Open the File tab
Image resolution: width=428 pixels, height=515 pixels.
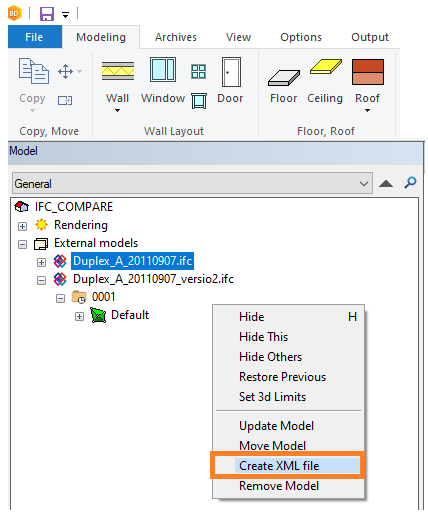pyautogui.click(x=35, y=37)
